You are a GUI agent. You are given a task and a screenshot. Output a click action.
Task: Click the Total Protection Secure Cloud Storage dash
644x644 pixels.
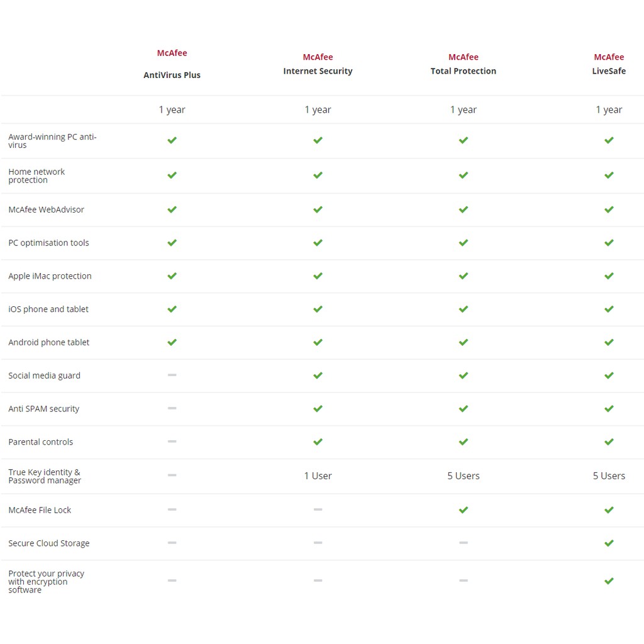coord(464,543)
